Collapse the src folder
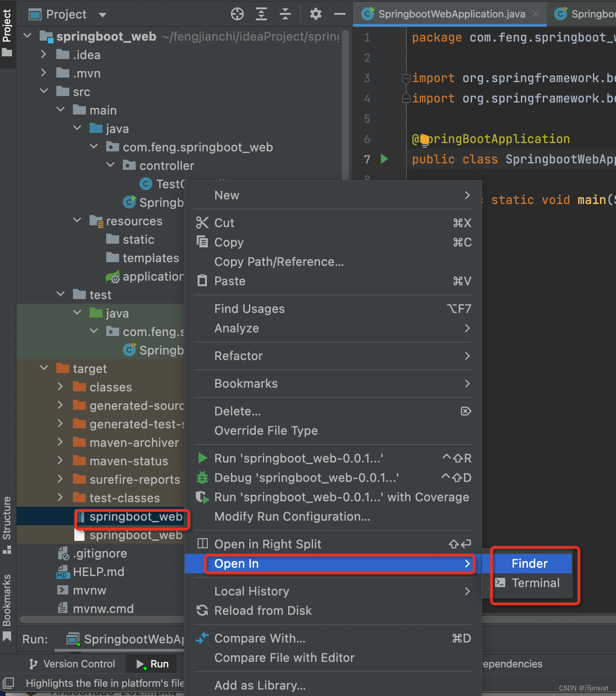The height and width of the screenshot is (696, 616). pos(44,91)
